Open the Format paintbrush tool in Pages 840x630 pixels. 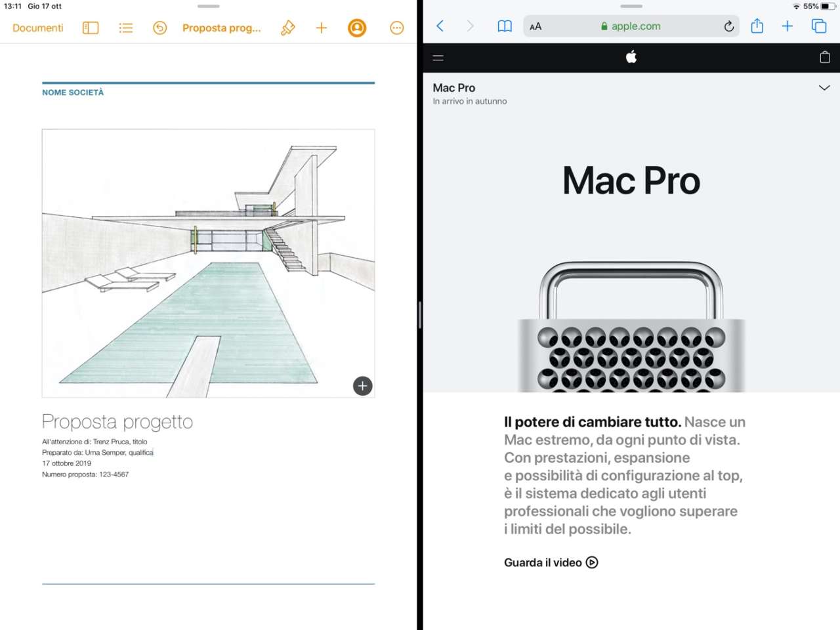tap(287, 28)
